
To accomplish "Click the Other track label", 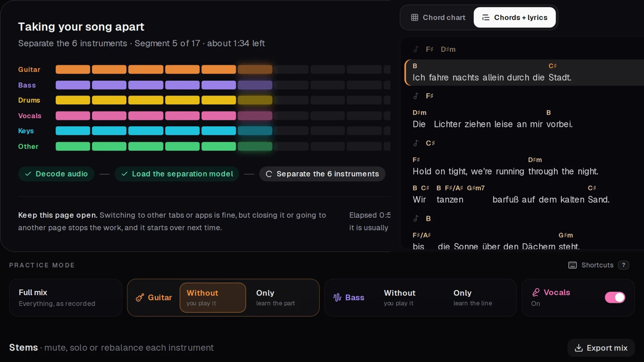I will [x=28, y=146].
